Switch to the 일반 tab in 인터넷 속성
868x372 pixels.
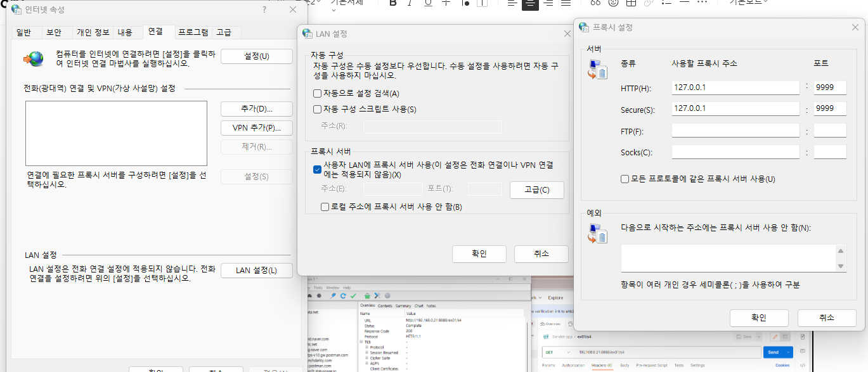click(23, 32)
